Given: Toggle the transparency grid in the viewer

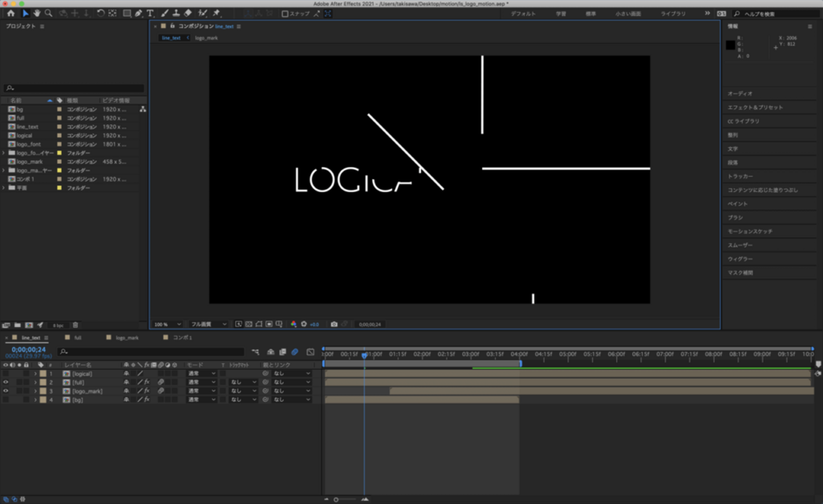Looking at the screenshot, I should point(249,324).
